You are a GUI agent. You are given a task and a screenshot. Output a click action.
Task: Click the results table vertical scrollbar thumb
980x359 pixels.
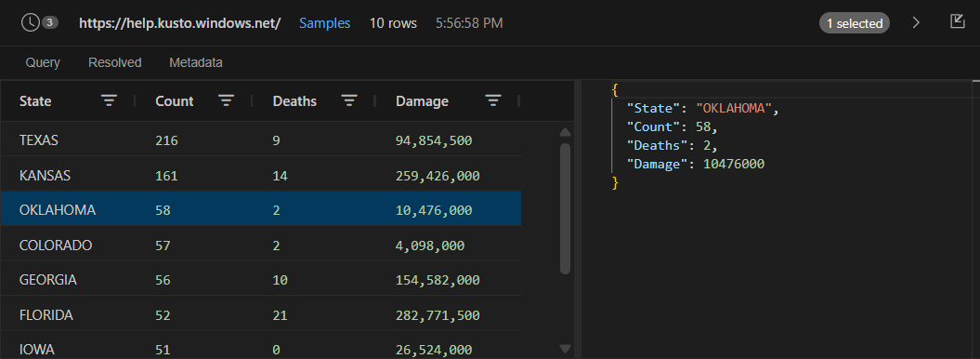tap(565, 209)
